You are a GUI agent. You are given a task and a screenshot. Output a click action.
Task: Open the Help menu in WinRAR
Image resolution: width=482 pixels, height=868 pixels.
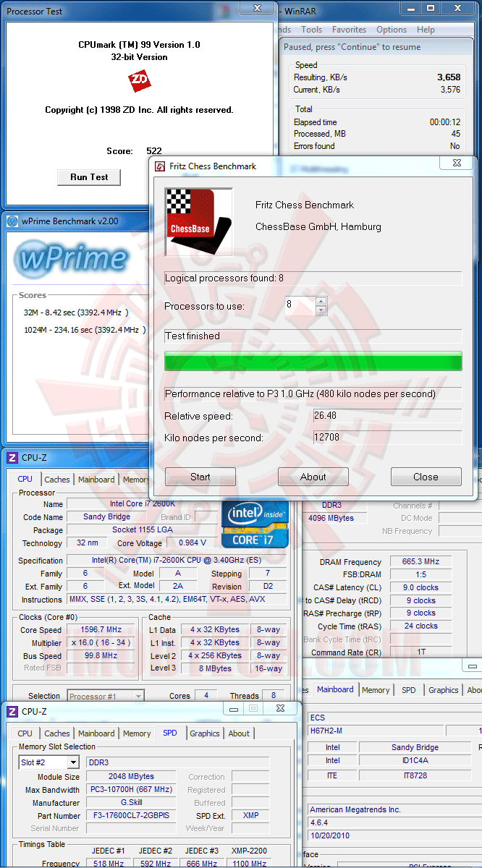(426, 30)
